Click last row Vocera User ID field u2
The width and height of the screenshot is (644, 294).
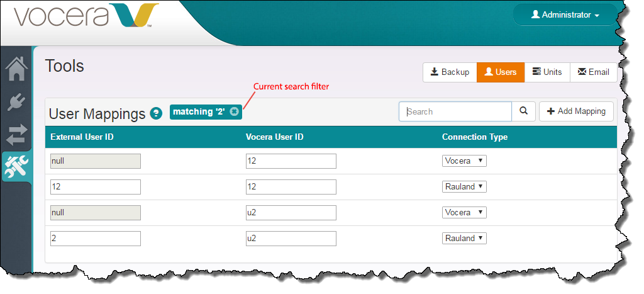(291, 239)
